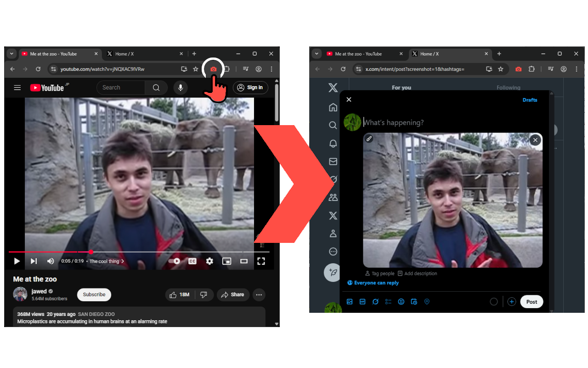Click the Subscribe button
The width and height of the screenshot is (588, 368).
[x=94, y=294]
